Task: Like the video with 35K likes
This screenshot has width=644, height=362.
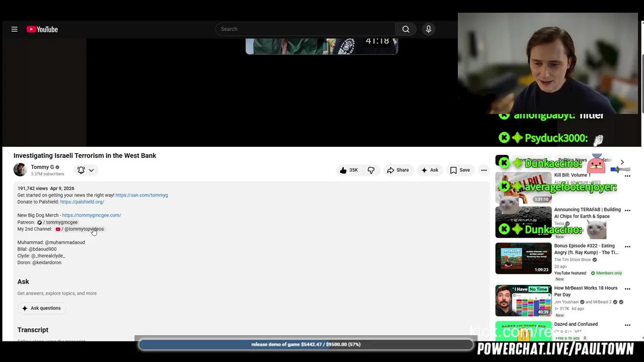Action: click(348, 170)
